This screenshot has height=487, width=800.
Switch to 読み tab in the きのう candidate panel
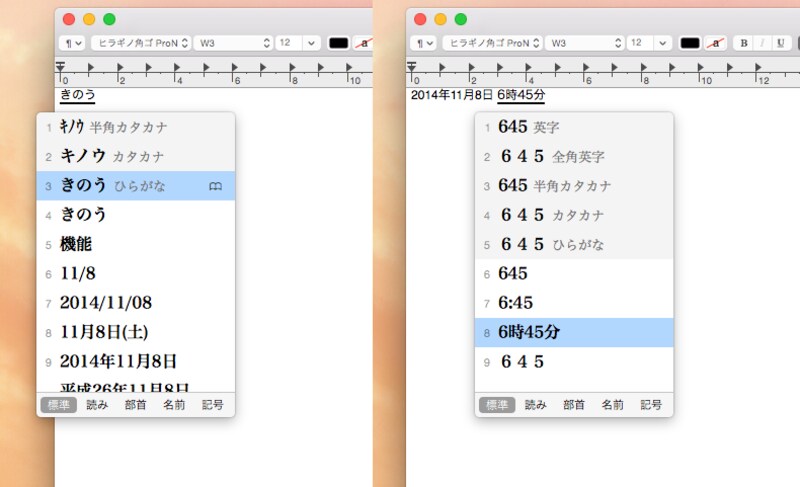[x=97, y=405]
